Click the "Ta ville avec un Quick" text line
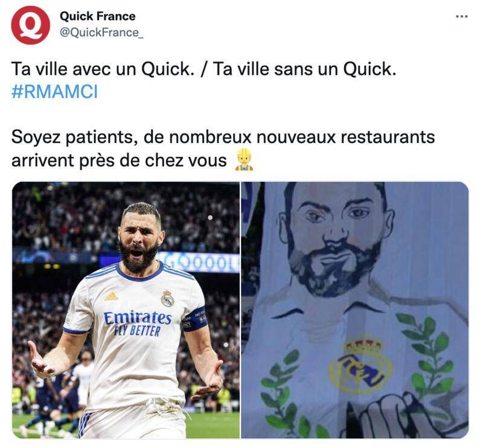Image resolution: width=483 pixels, height=448 pixels. [203, 69]
